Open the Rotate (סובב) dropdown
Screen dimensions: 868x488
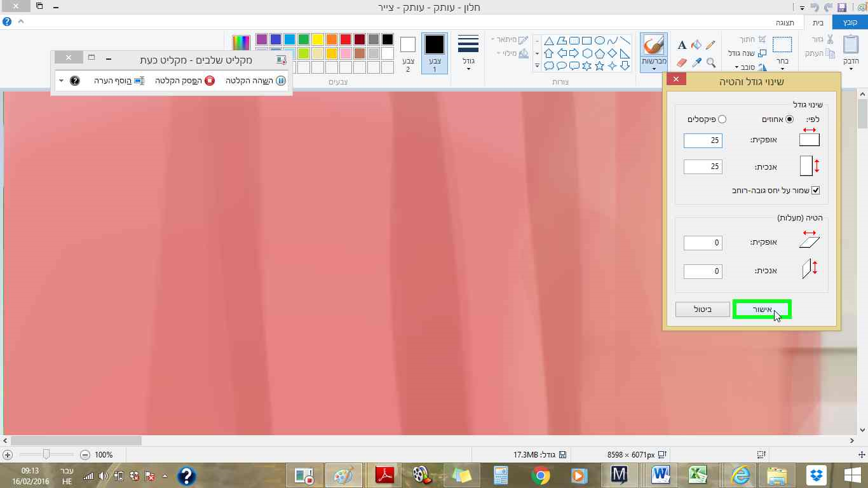(750, 67)
